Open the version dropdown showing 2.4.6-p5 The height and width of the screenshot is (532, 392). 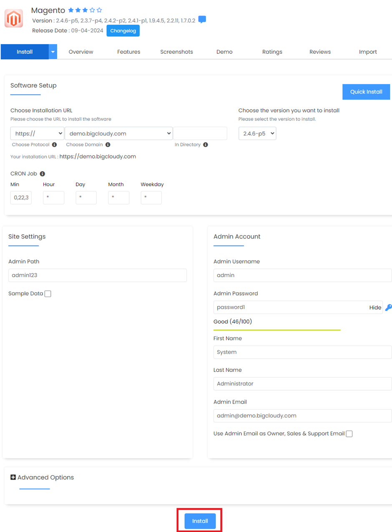[257, 133]
